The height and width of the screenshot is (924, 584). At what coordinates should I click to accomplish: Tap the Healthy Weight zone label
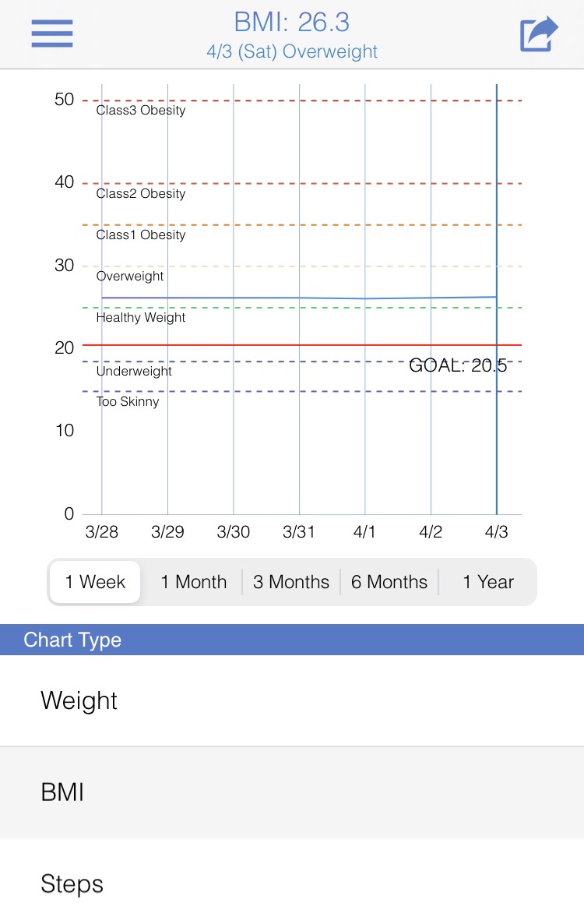point(141,317)
